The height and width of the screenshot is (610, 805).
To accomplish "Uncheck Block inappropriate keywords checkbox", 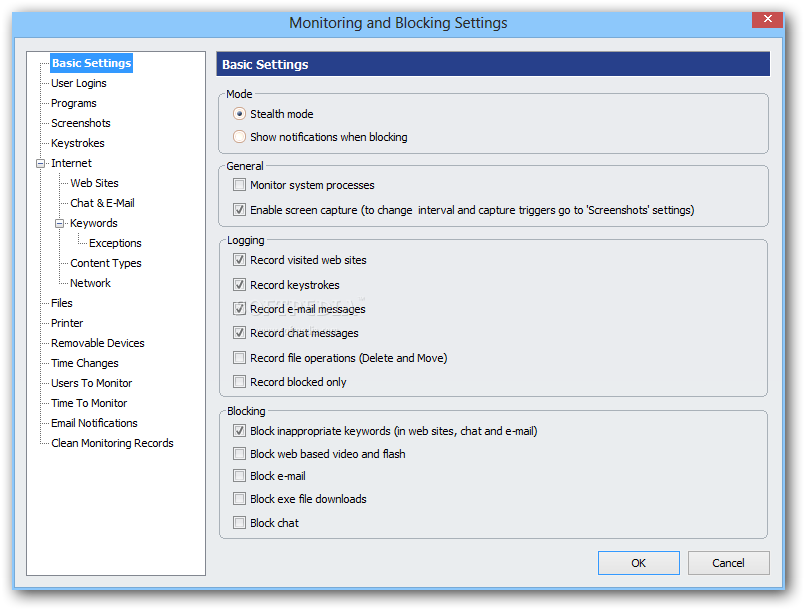I will click(239, 431).
